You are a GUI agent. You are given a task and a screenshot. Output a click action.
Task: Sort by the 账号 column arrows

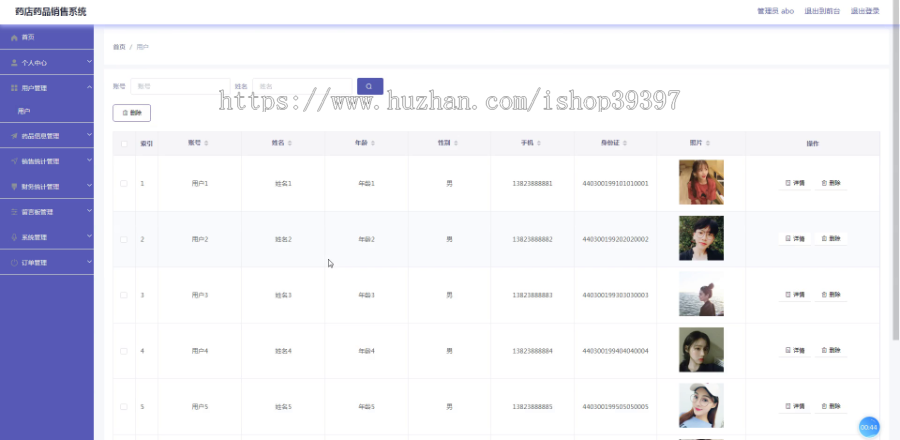[206, 143]
